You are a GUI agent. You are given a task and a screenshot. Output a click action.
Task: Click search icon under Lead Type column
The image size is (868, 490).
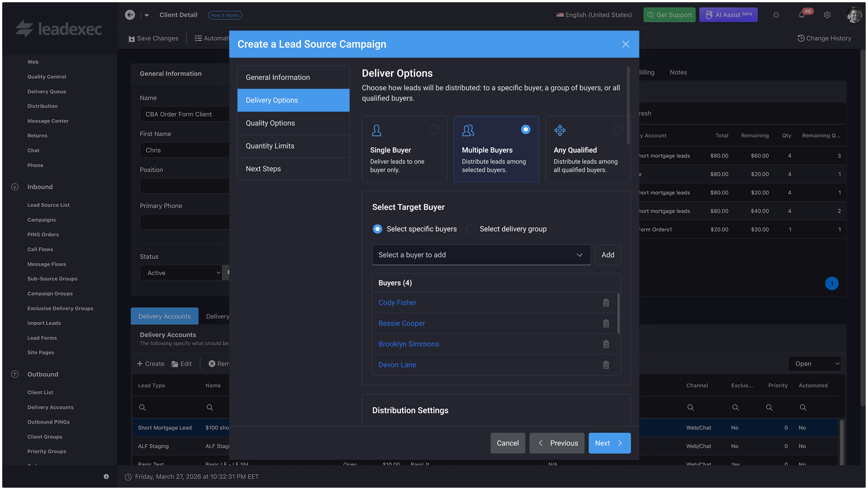tap(143, 407)
